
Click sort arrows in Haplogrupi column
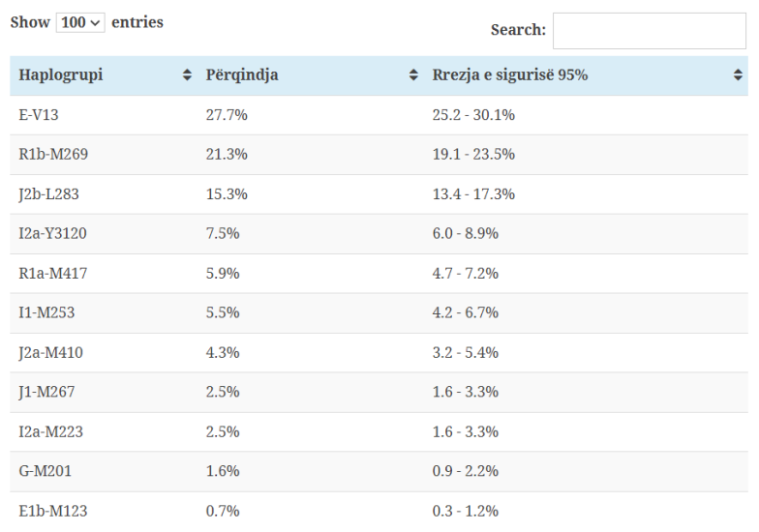(x=187, y=75)
